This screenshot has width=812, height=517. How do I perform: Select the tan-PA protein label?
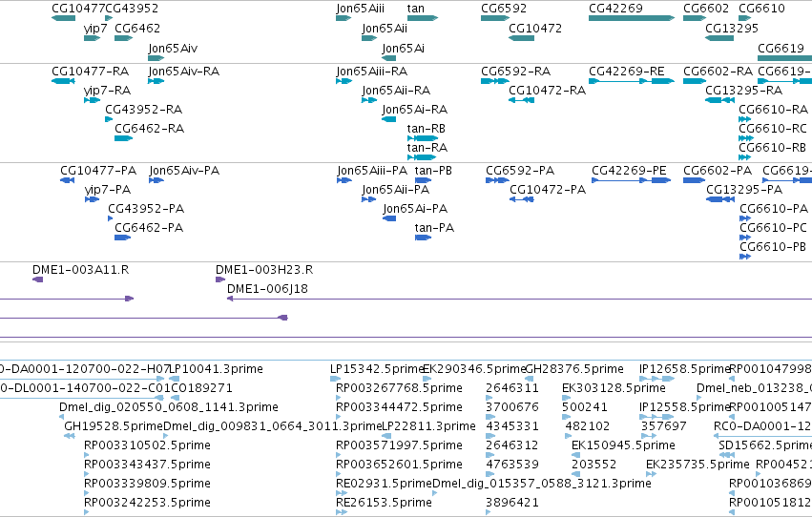click(434, 228)
